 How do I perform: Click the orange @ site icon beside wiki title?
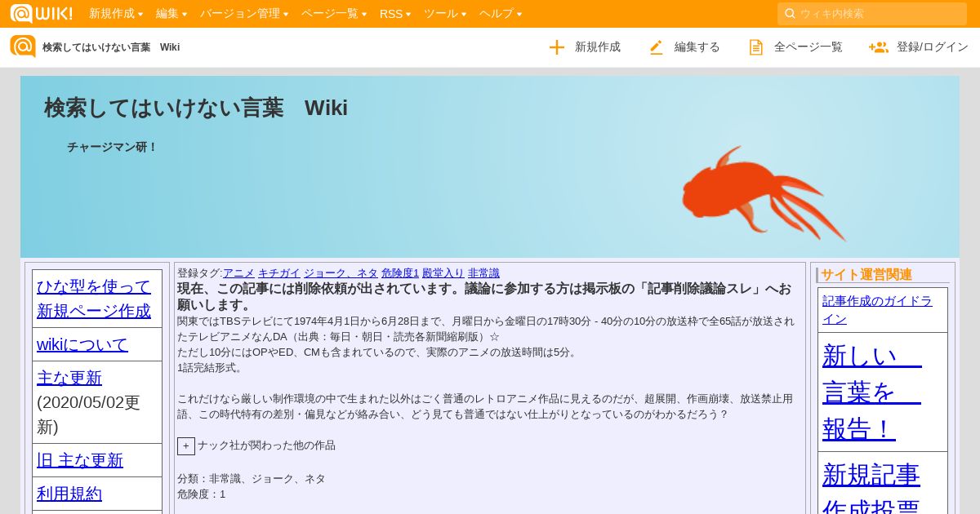click(x=23, y=47)
